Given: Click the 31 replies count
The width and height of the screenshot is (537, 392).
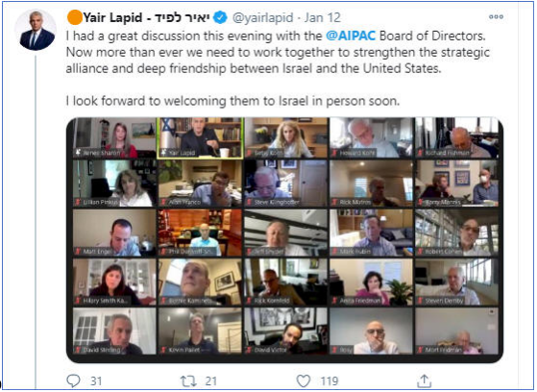Looking at the screenshot, I should (96, 381).
